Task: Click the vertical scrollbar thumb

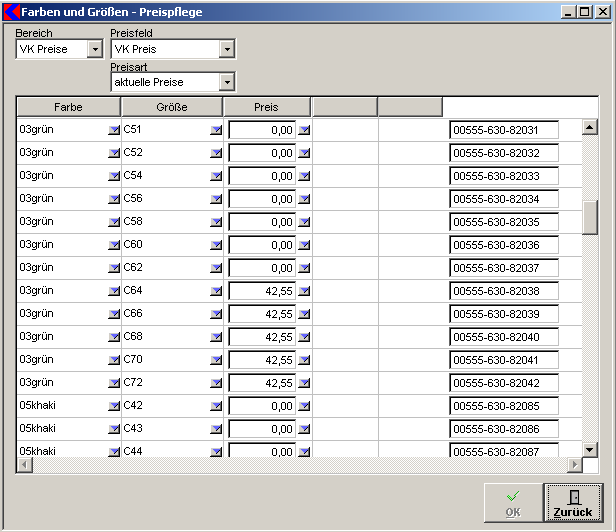Action: click(590, 218)
